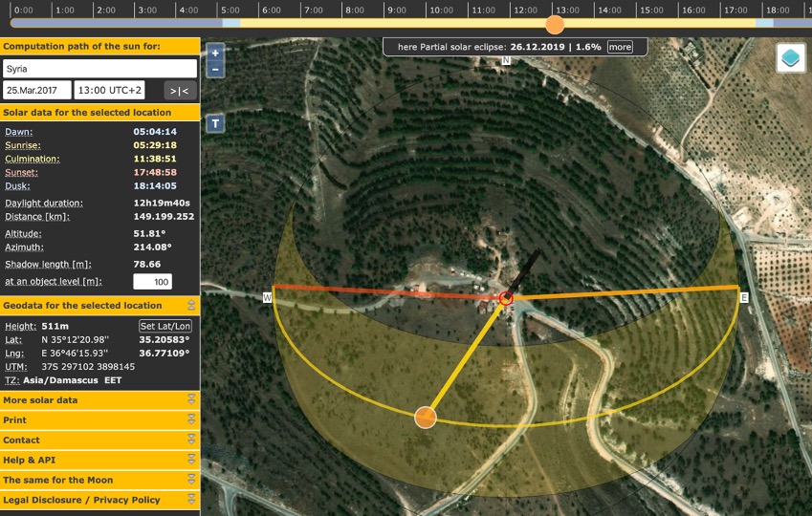Zoom in the map with plus button

coord(215,53)
